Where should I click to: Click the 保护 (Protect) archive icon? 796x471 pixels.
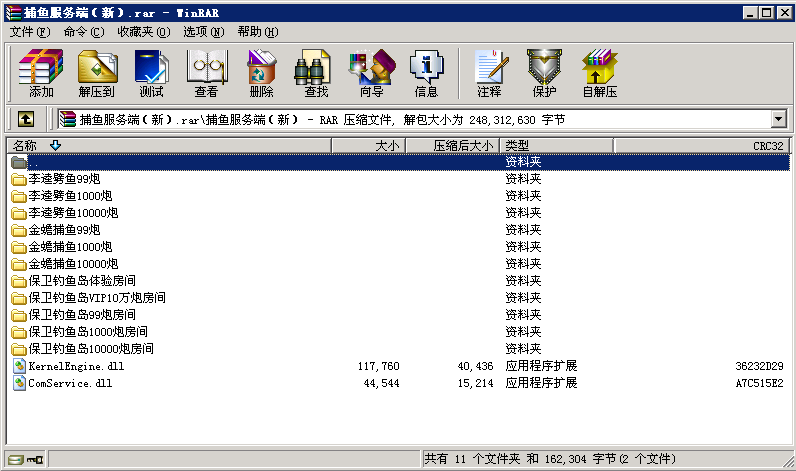click(x=544, y=74)
